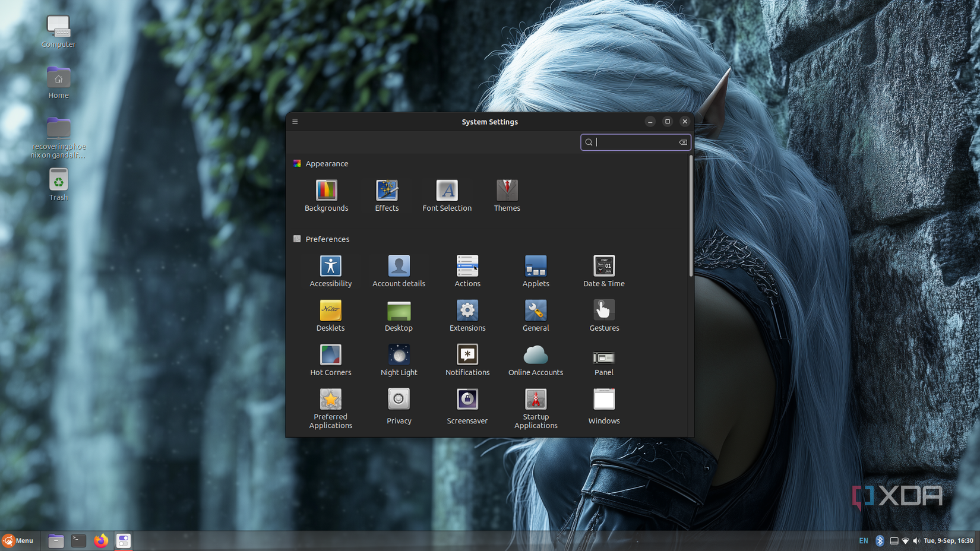Open Hot Corners settings
The image size is (980, 551).
pyautogui.click(x=330, y=360)
